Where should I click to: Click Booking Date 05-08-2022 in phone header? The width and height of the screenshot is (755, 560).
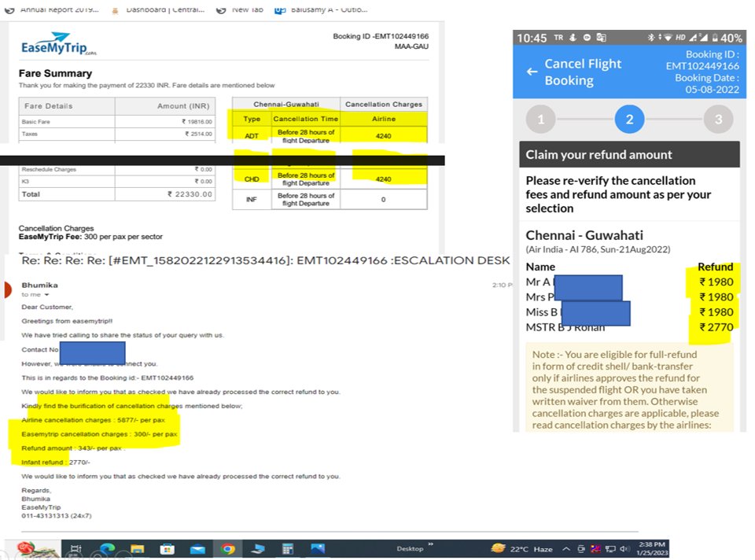(x=706, y=83)
